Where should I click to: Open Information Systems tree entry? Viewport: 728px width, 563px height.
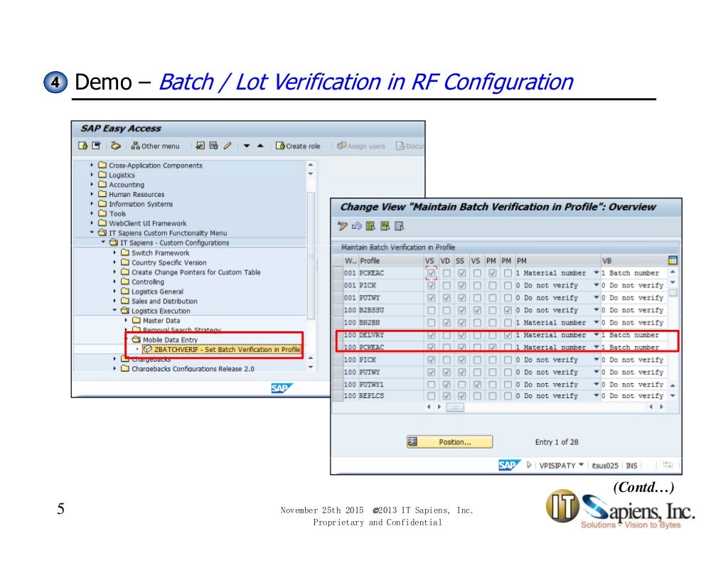(x=141, y=204)
